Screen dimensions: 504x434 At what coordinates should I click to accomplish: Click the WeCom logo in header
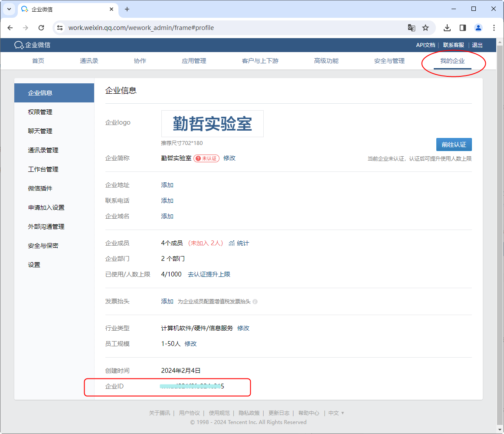pyautogui.click(x=32, y=45)
